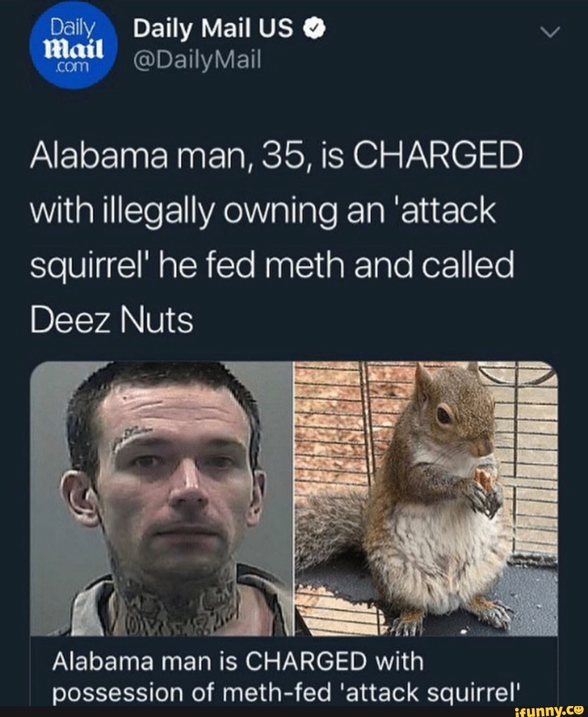Click 'possession of meth-fed' card caption line

192,693
